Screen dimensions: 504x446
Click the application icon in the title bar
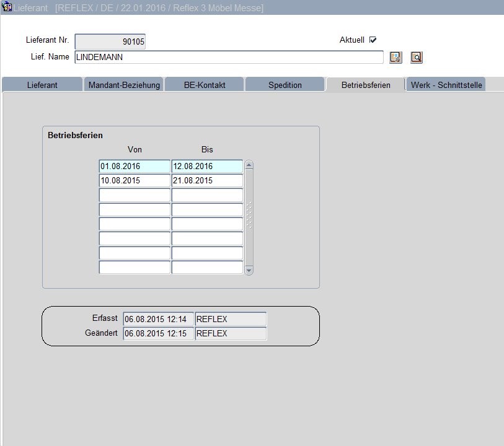point(7,8)
